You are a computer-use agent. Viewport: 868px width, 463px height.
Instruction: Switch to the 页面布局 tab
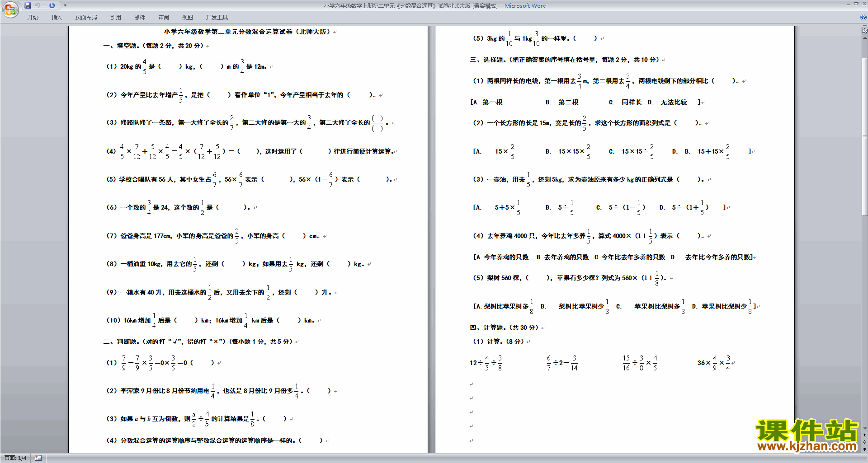[86, 18]
